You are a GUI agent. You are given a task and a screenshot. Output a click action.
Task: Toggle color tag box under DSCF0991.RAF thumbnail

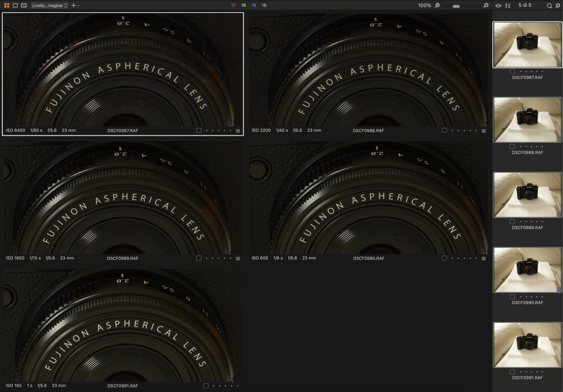[512, 372]
